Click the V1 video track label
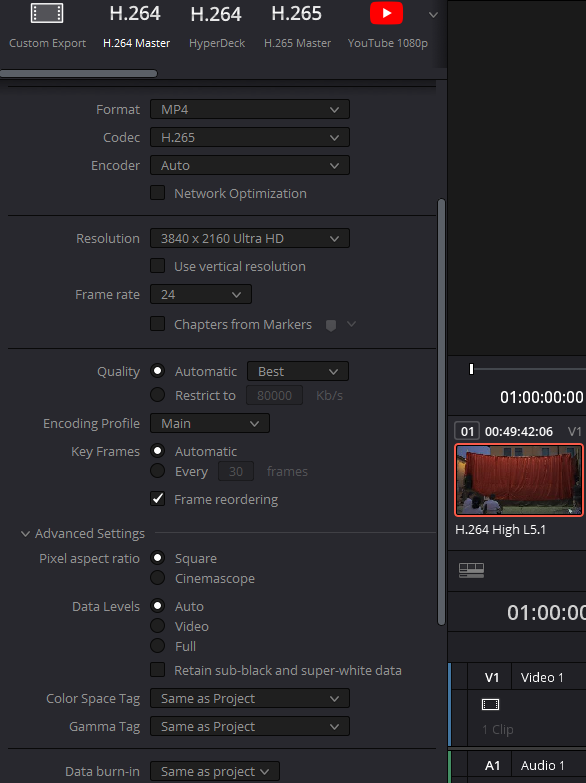 (492, 678)
